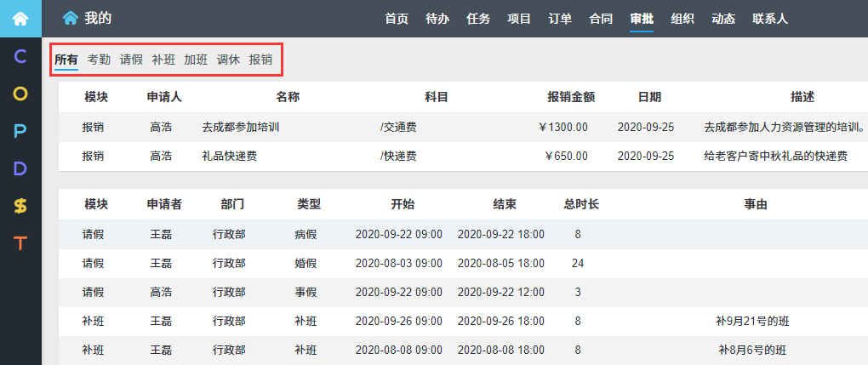Click the home icon in sidebar top
Screen dimensions: 868x365
pos(20,18)
